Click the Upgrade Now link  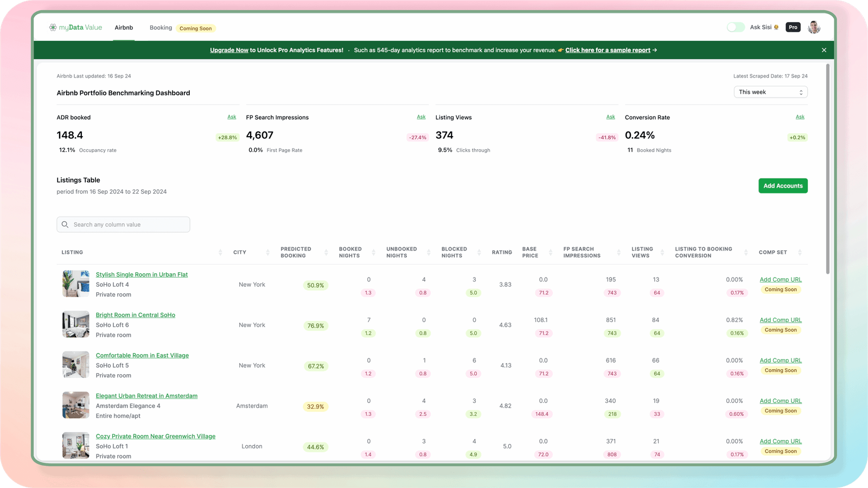click(x=229, y=50)
